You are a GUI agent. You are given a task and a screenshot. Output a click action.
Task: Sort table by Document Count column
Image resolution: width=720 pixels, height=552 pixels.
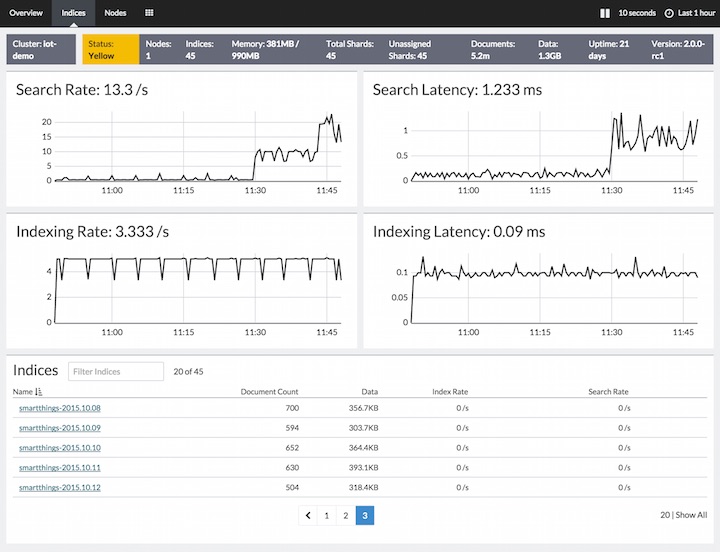(x=269, y=392)
